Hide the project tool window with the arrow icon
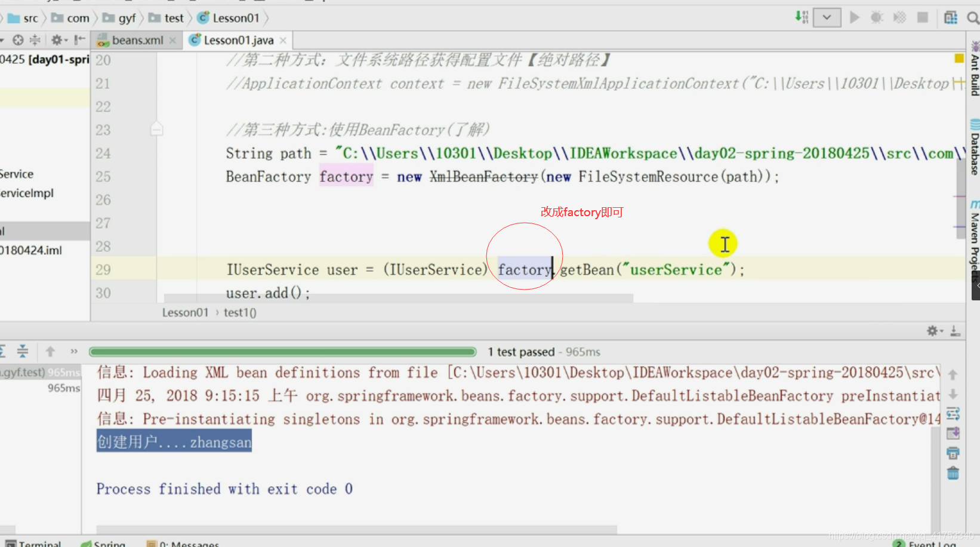The image size is (980, 547). pos(79,40)
